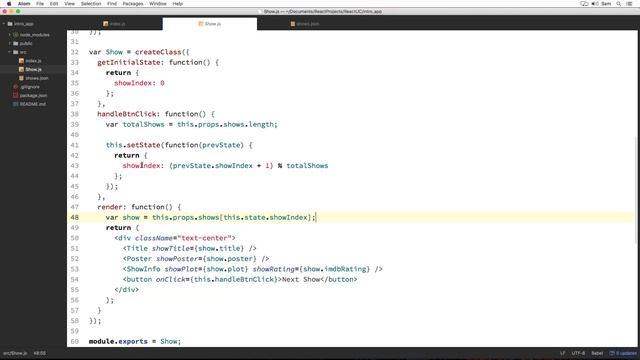Click the README.md book icon in tree
Screen dimensions: 640x360
click(16, 104)
